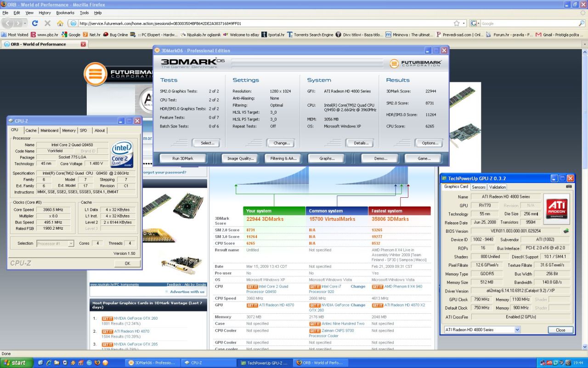Click the '22944 3DMarks' score text

(x=264, y=219)
